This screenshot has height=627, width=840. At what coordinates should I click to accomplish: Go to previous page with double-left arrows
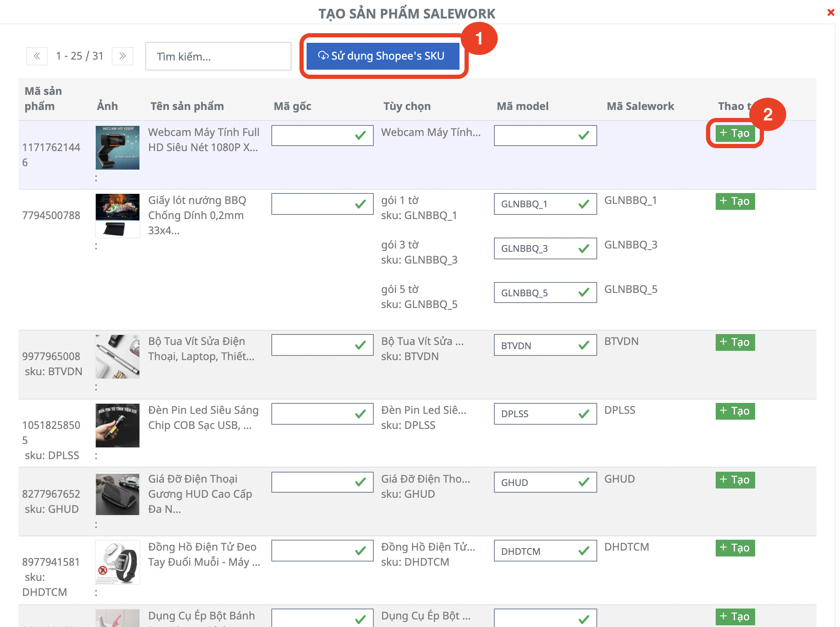(x=37, y=56)
